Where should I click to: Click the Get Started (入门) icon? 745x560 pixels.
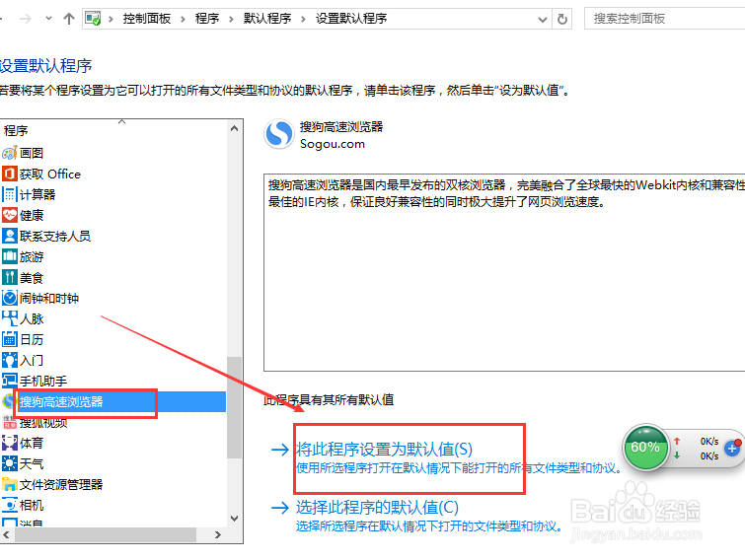10,360
